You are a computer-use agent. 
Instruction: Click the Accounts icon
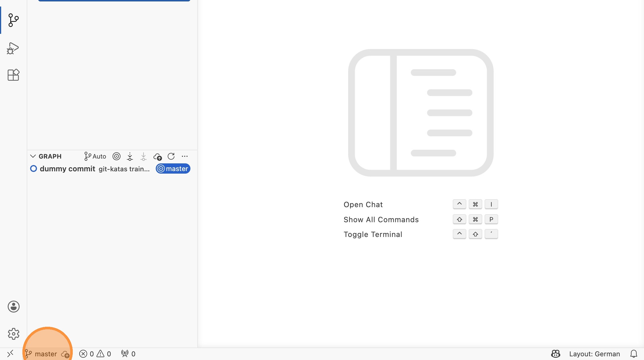tap(13, 307)
